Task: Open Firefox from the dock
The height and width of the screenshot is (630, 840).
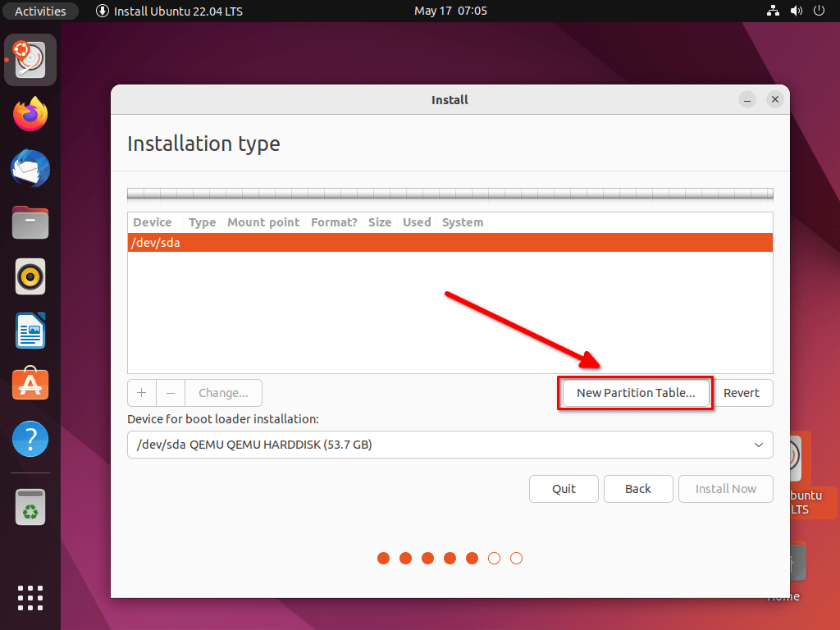Action: 30,113
